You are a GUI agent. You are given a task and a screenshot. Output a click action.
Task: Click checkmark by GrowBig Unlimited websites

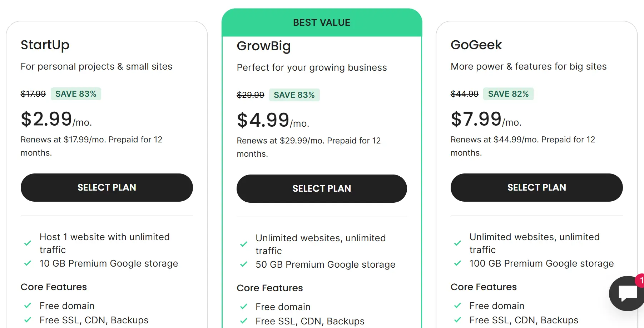click(x=244, y=244)
